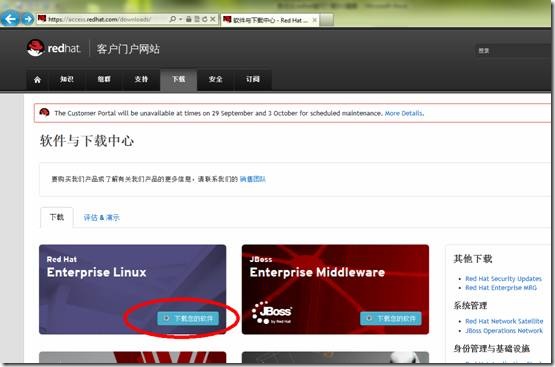
Task: Click the JBoss by Red Hat logo
Action: pyautogui.click(x=272, y=312)
